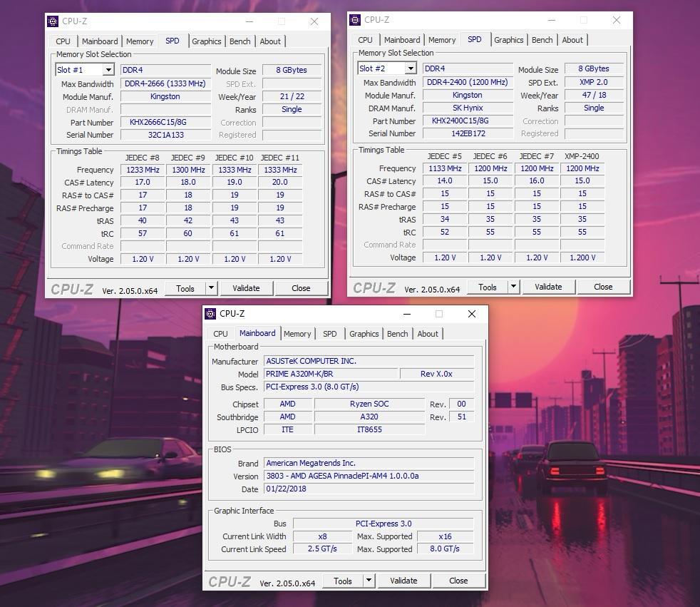Click the DDR4-2666 (1333 MHz) bandwidth value
Screen dimensions: 700x607
[165, 83]
